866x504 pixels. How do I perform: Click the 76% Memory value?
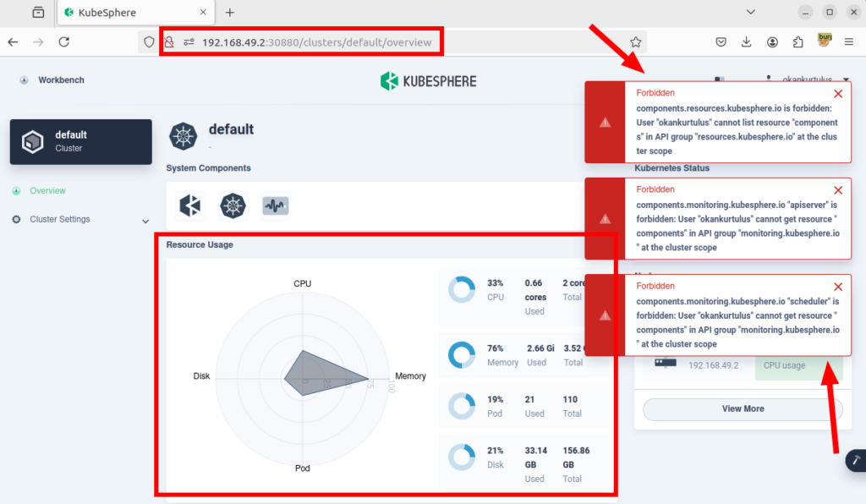495,348
